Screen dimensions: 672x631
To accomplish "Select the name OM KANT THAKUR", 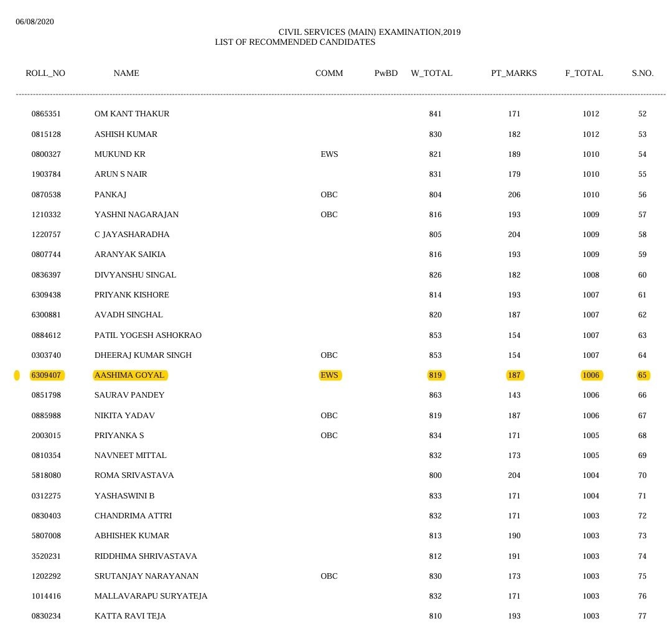I will click(132, 114).
